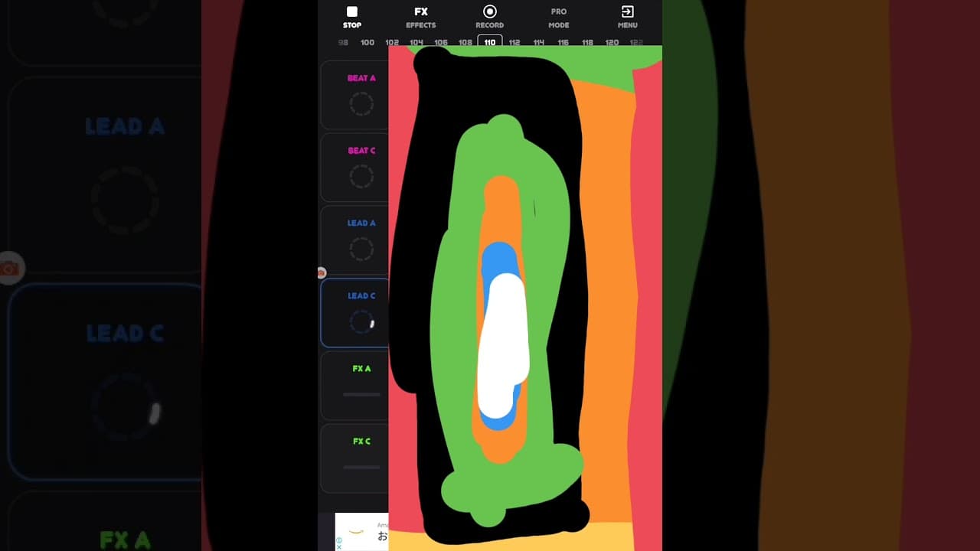980x551 pixels.
Task: Set tempo to 106 BPM
Action: [x=441, y=42]
